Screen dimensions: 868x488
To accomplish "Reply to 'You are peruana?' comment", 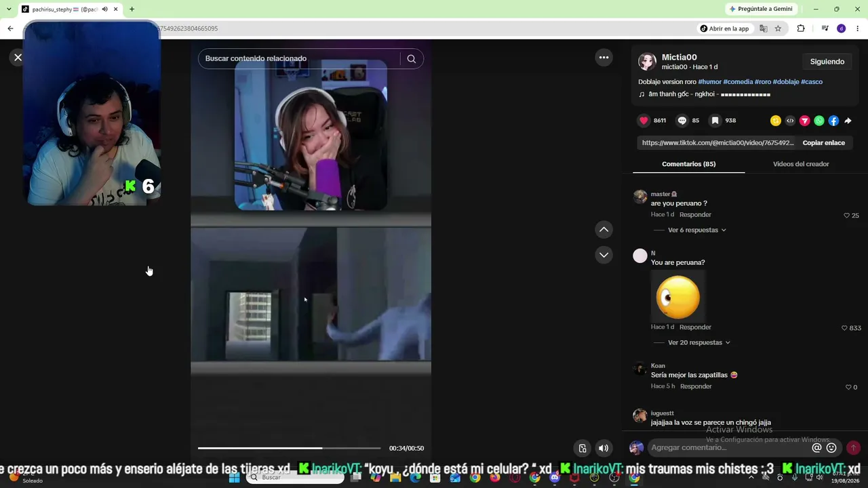I will click(695, 327).
